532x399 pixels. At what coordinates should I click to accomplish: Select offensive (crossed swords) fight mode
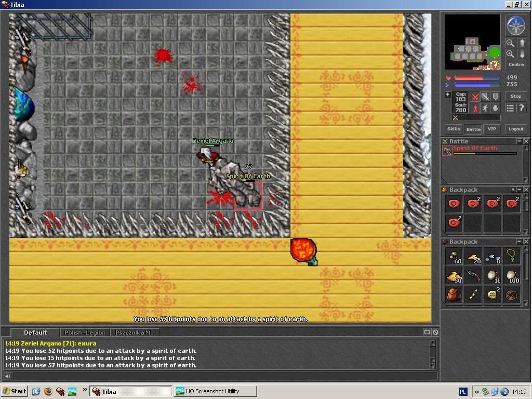[x=475, y=97]
